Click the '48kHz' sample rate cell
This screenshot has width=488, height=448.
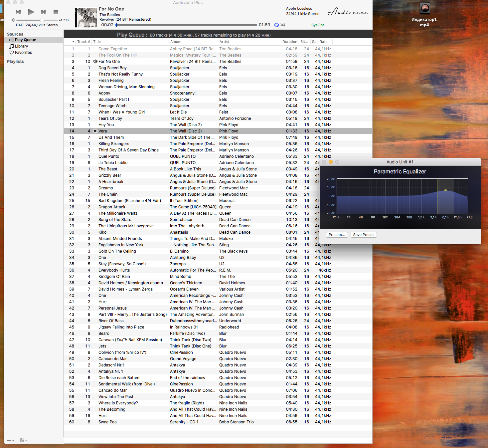pos(325,270)
